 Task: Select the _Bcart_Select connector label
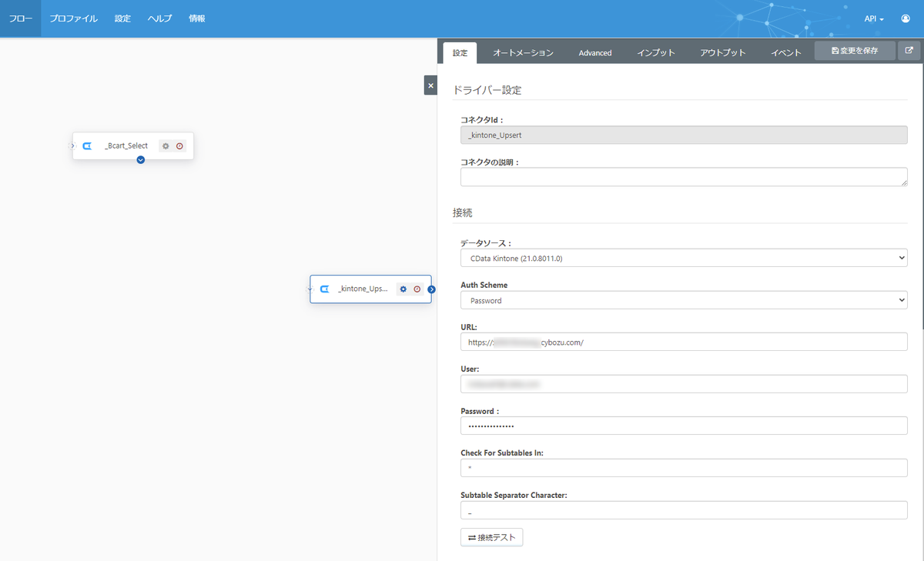126,146
